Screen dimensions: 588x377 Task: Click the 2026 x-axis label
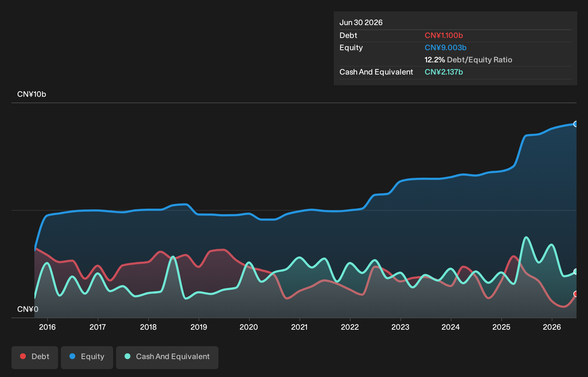[x=552, y=327]
